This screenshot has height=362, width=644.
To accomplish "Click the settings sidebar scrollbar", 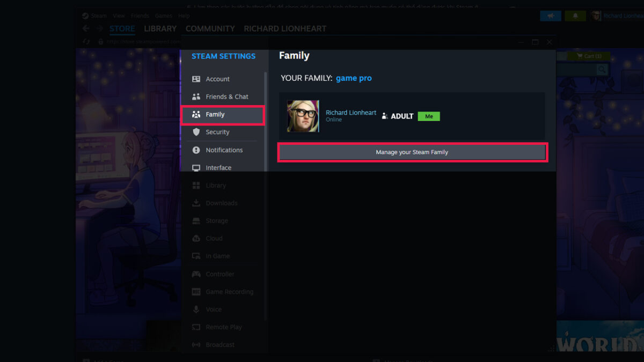I will (x=266, y=195).
